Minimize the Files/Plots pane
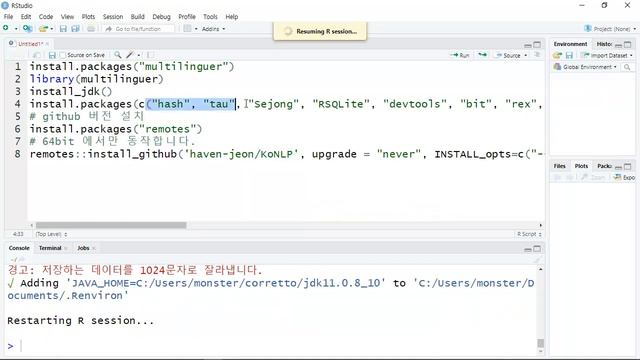640x360 pixels. tap(618, 167)
